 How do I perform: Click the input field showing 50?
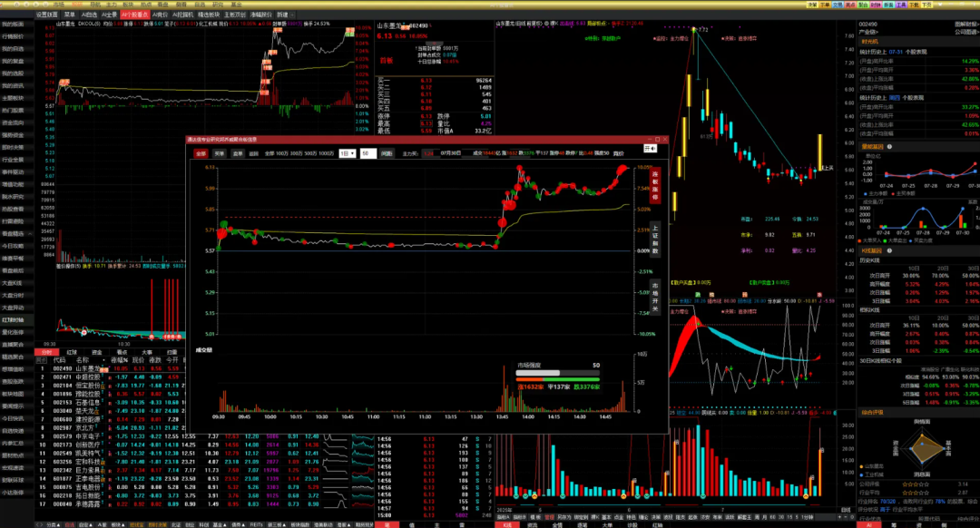[x=367, y=154]
